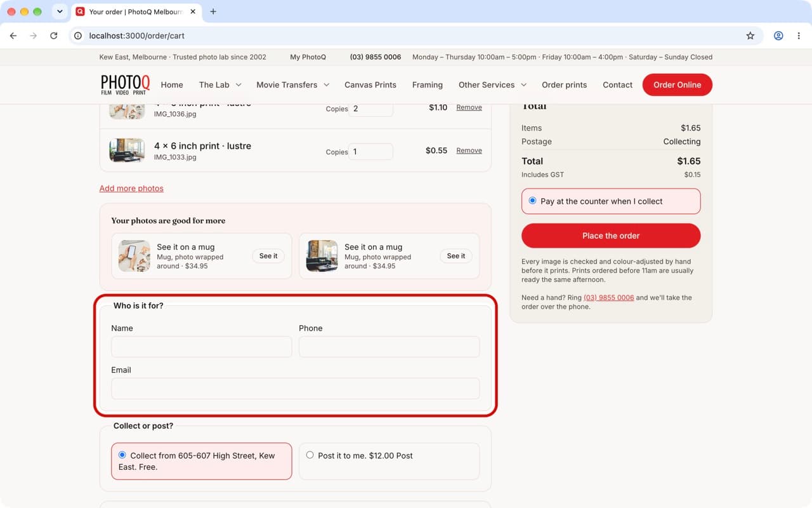812x508 pixels.
Task: Click the Phone input field
Action: (389, 347)
